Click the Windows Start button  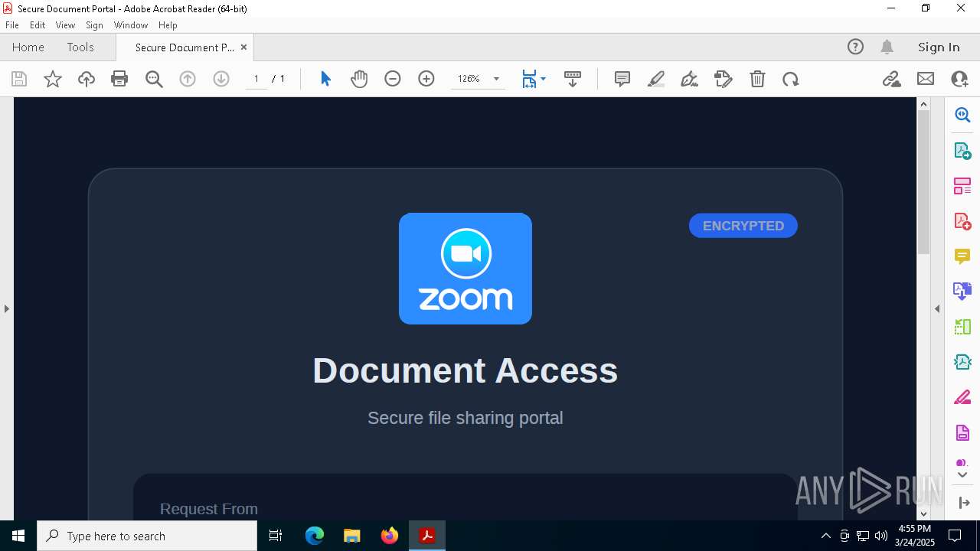tap(18, 536)
